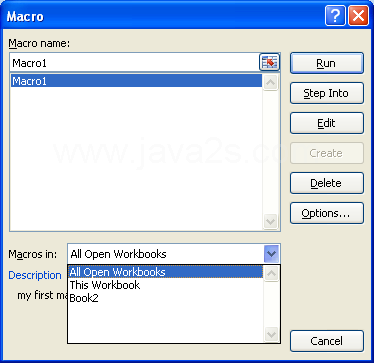Edit Macro1 with Edit button

pos(327,123)
